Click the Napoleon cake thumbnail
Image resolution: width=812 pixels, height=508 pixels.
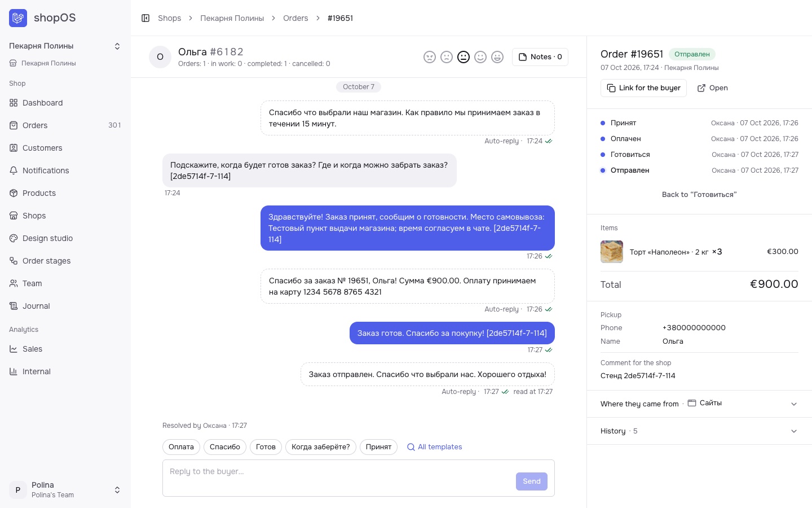612,252
